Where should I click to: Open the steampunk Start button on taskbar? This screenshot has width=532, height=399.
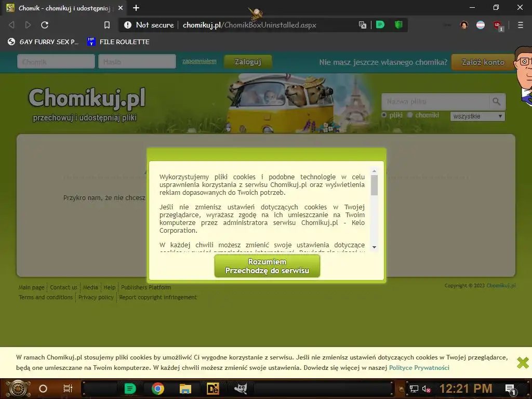pos(18,389)
